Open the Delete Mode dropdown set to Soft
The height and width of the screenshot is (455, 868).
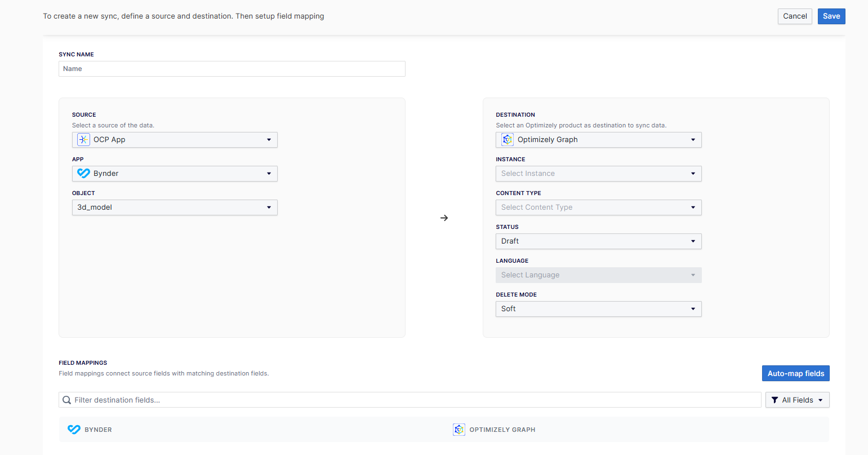(x=598, y=309)
